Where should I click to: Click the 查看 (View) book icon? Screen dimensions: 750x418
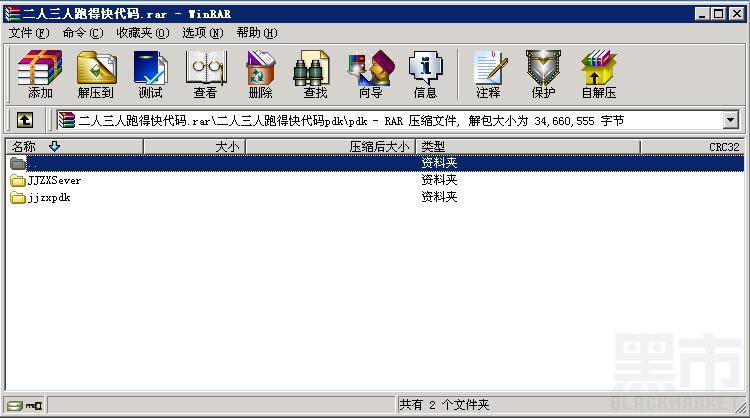coord(206,74)
